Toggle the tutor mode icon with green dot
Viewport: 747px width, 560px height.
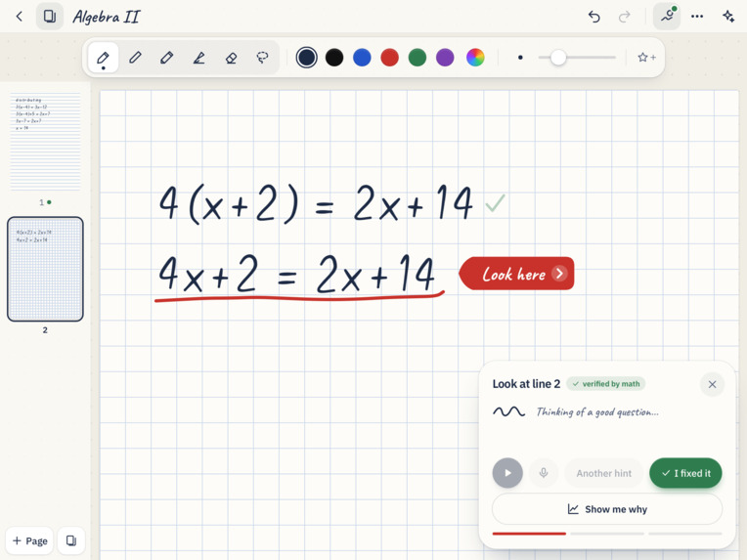[x=667, y=17]
